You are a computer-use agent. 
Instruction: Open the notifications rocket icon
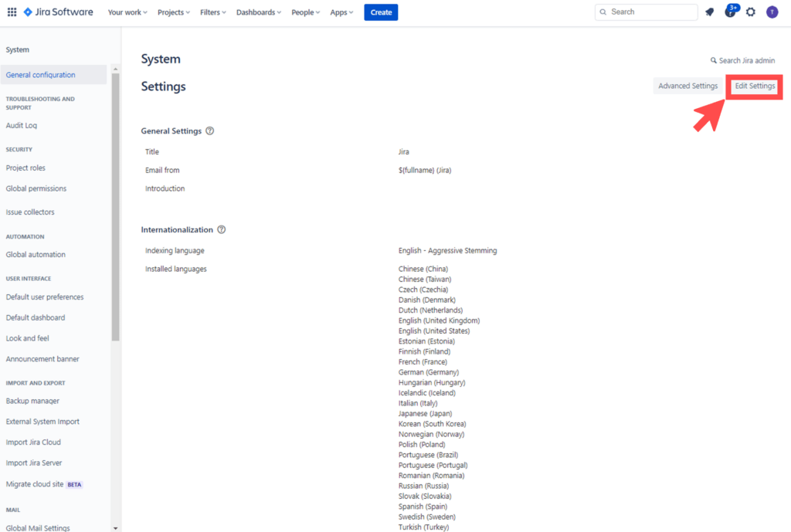[x=709, y=12]
